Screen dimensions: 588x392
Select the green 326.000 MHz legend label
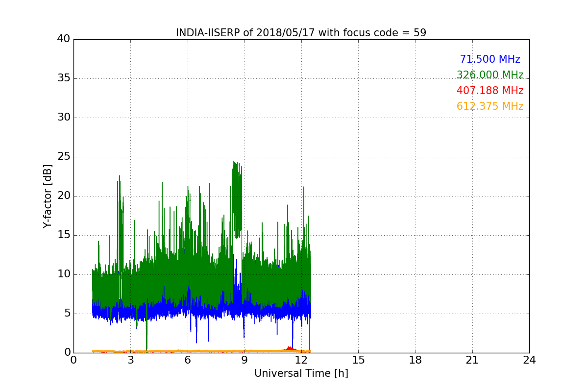(490, 75)
